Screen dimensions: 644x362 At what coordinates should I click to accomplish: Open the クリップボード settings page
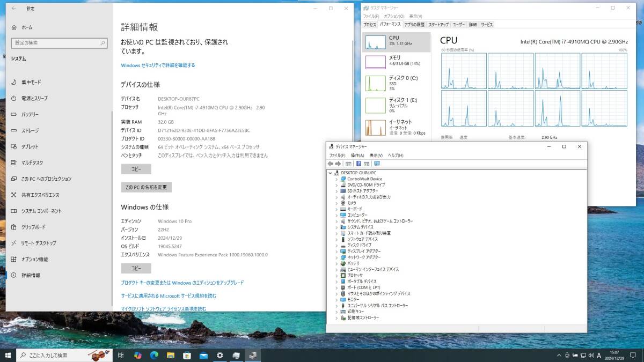click(33, 227)
